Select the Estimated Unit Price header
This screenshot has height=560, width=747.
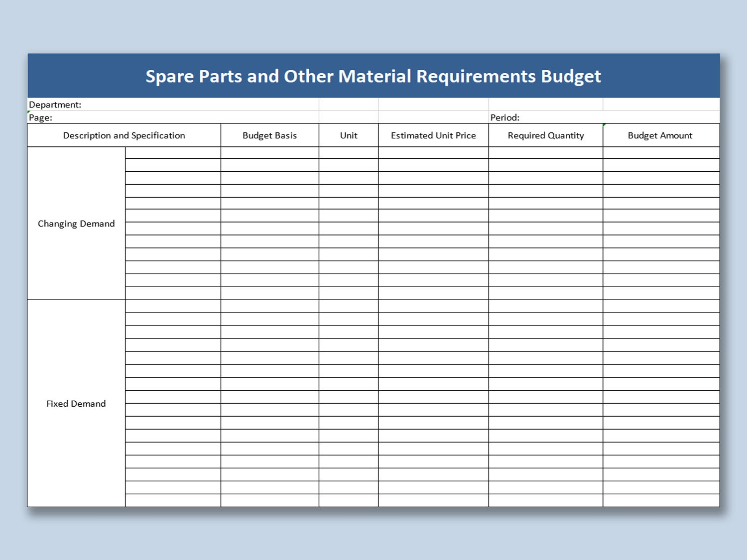[x=433, y=135]
